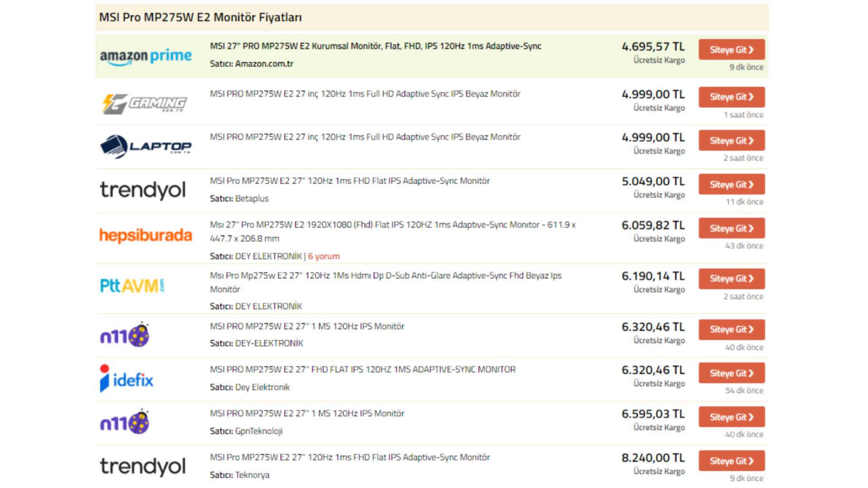The height and width of the screenshot is (488, 868).
Task: Click '43 dk önce' timestamp on Hepsiburada row
Action: (744, 246)
